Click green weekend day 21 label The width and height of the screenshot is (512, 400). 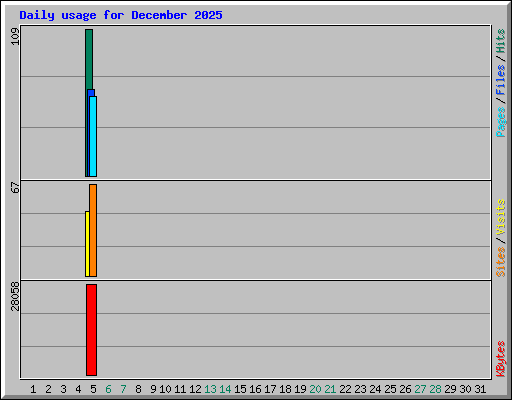point(330,389)
